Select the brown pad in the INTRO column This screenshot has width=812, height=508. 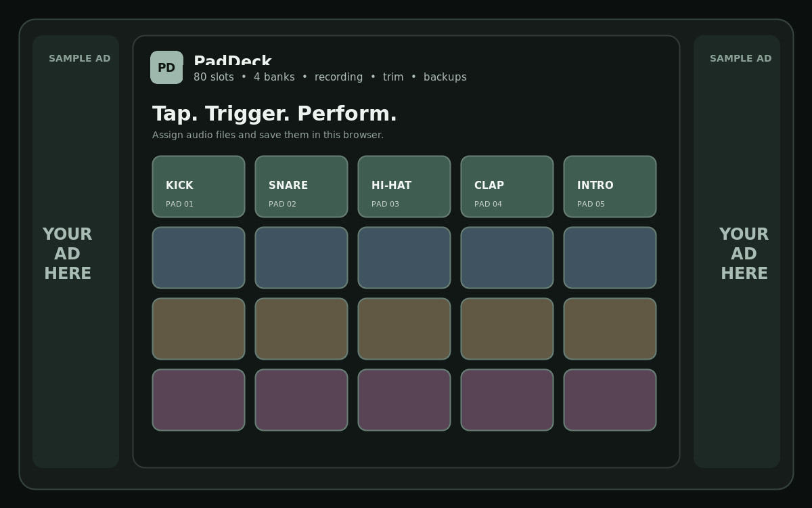tap(610, 329)
